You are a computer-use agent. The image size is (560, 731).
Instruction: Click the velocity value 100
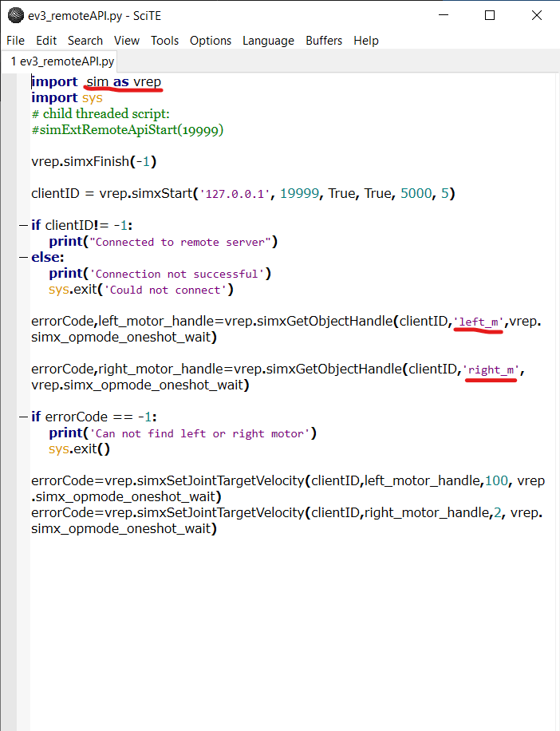(496, 480)
